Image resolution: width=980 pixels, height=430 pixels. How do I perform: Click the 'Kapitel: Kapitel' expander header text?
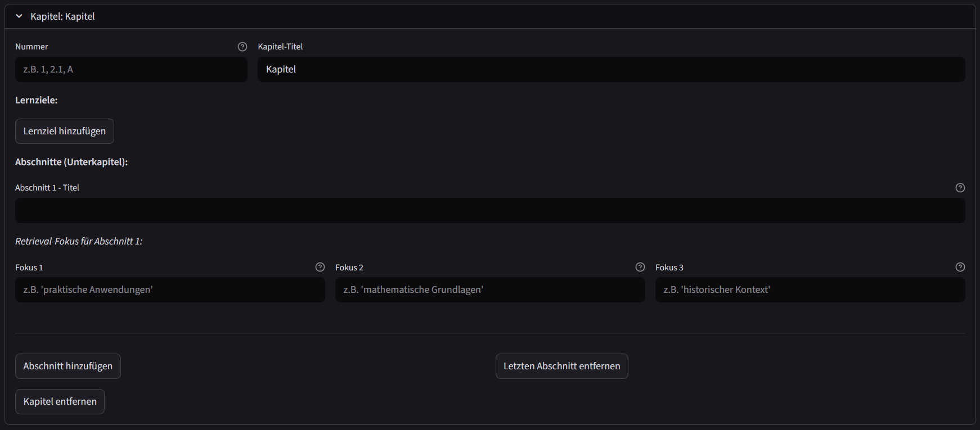point(62,16)
